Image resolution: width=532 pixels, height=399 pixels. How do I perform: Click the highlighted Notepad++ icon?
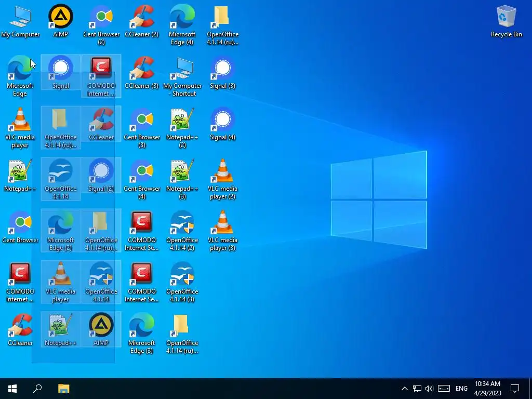60,330
